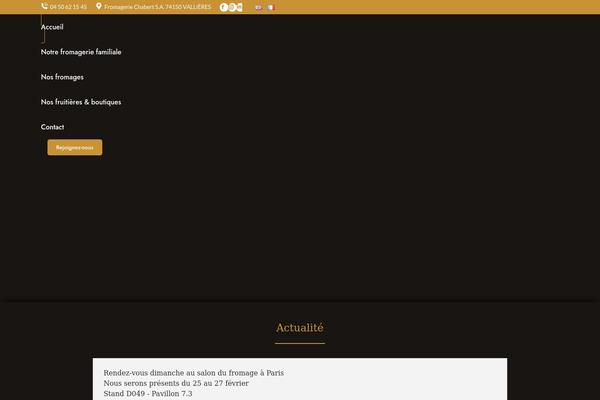Image resolution: width=600 pixels, height=400 pixels.
Task: Open the Facebook social icon
Action: [x=224, y=7]
